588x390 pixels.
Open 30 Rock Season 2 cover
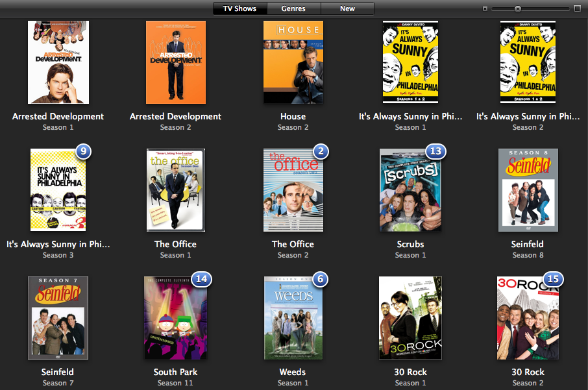click(528, 318)
